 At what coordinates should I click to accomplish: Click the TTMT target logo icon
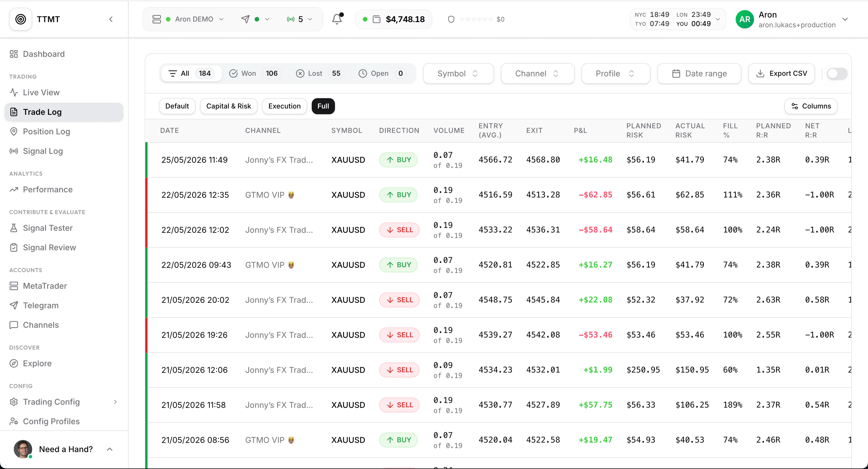21,19
